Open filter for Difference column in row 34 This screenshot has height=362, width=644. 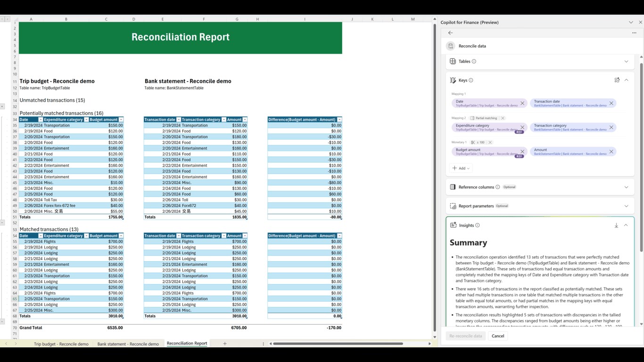point(339,120)
